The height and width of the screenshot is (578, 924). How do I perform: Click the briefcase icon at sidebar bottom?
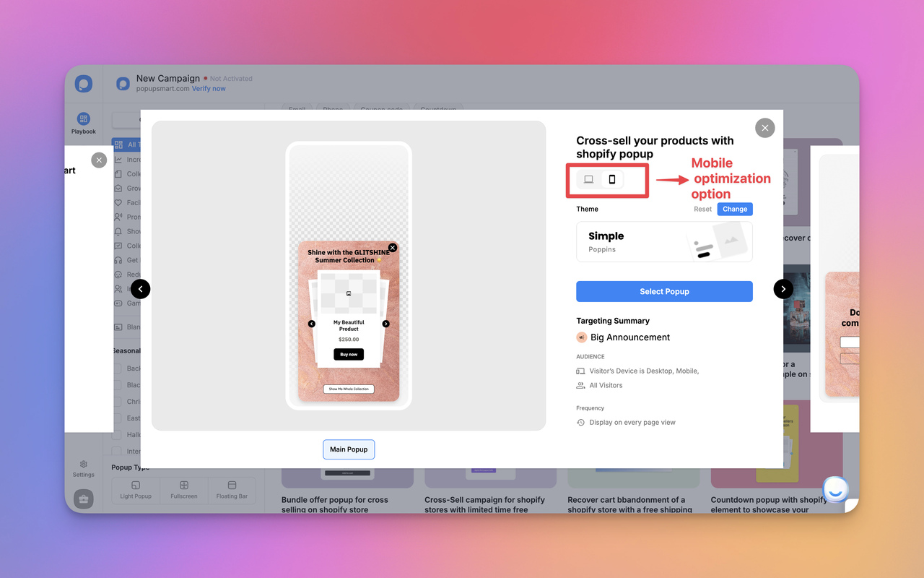pyautogui.click(x=84, y=499)
